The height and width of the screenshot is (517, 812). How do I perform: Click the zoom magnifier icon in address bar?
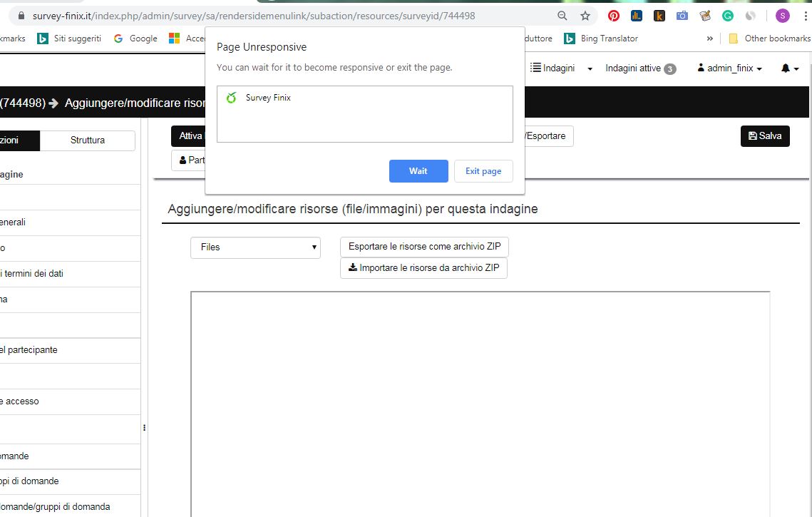[x=562, y=16]
